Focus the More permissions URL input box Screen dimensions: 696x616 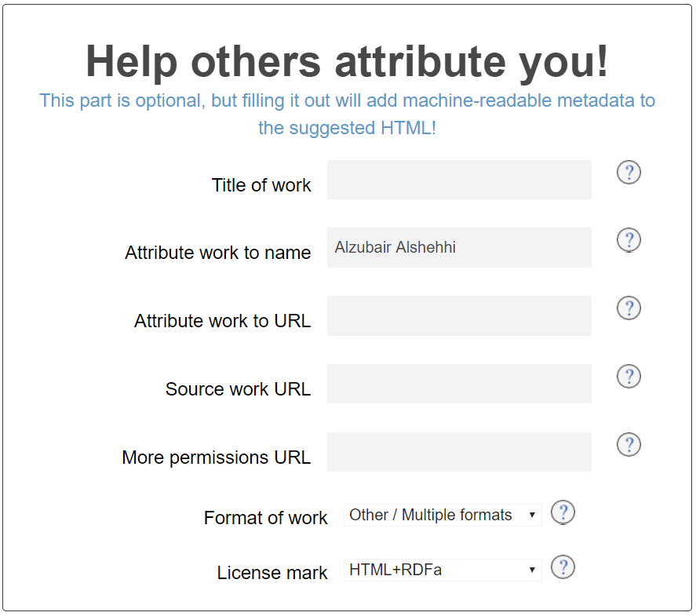[459, 452]
